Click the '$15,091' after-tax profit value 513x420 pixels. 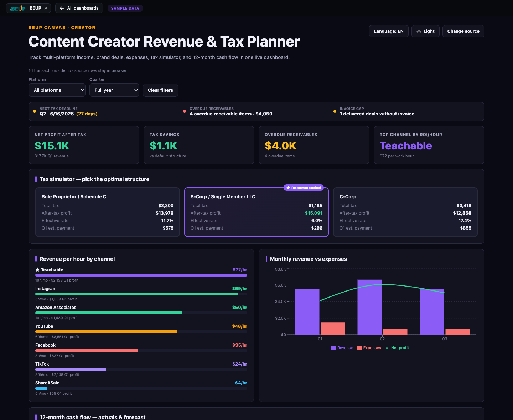coord(313,213)
